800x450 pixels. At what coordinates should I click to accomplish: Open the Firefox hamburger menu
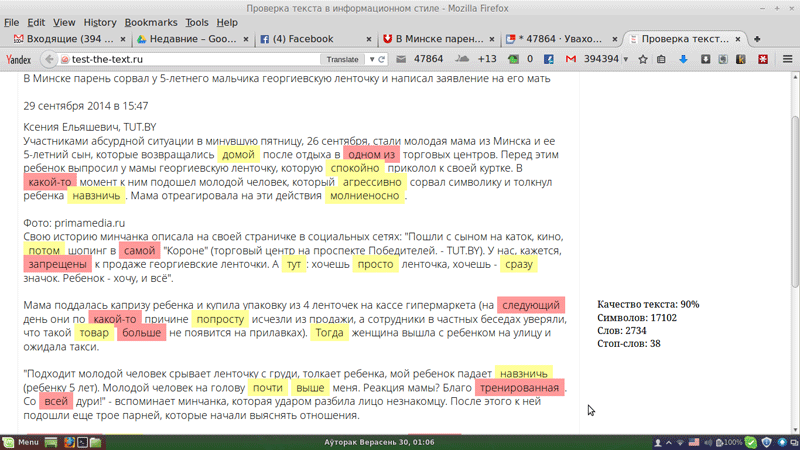(787, 60)
